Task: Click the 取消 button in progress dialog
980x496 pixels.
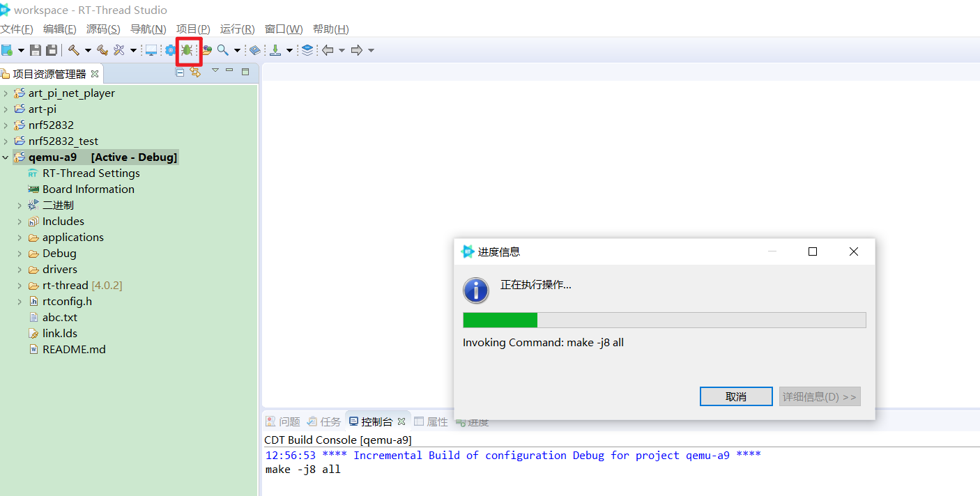Action: click(736, 396)
